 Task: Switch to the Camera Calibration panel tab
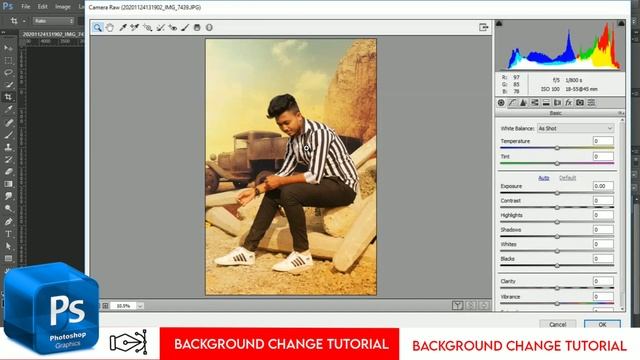pyautogui.click(x=580, y=103)
